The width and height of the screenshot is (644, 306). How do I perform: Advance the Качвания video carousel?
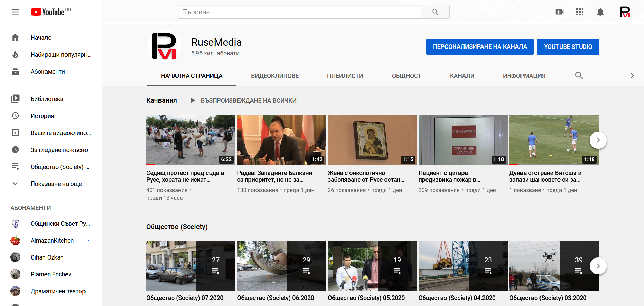(x=598, y=140)
